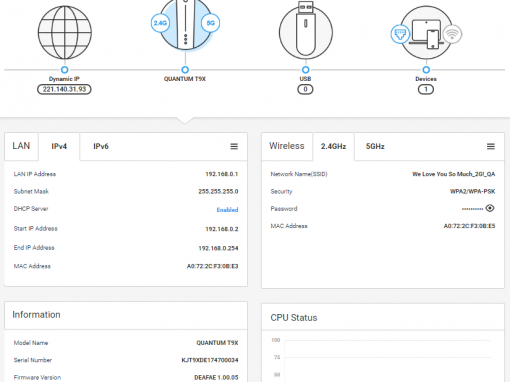Click the USB count badge 0
This screenshot has height=382, width=510.
305,89
